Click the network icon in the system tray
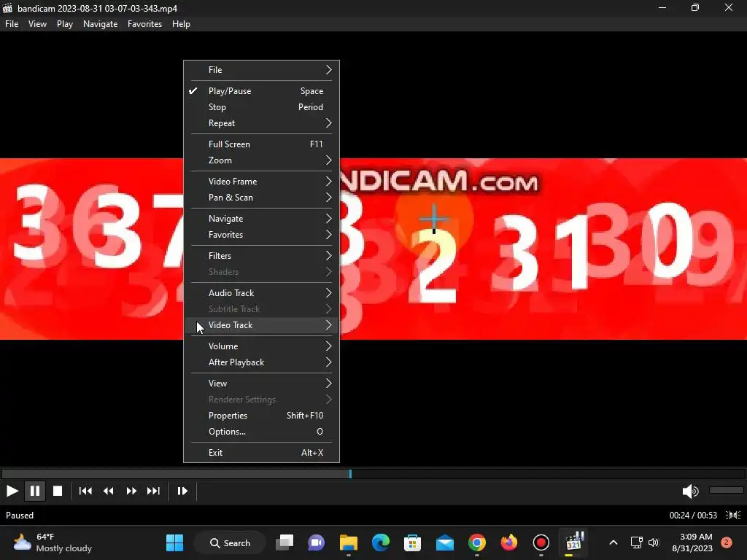This screenshot has width=747, height=560. pos(636,542)
